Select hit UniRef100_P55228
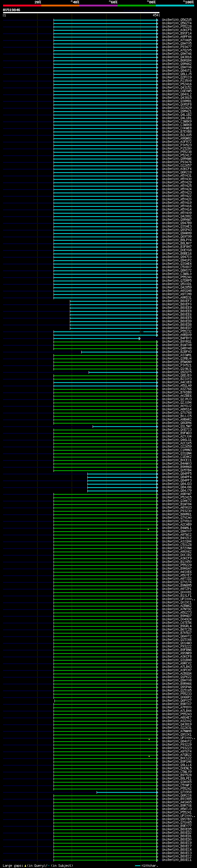197x868 pixels. point(176,26)
